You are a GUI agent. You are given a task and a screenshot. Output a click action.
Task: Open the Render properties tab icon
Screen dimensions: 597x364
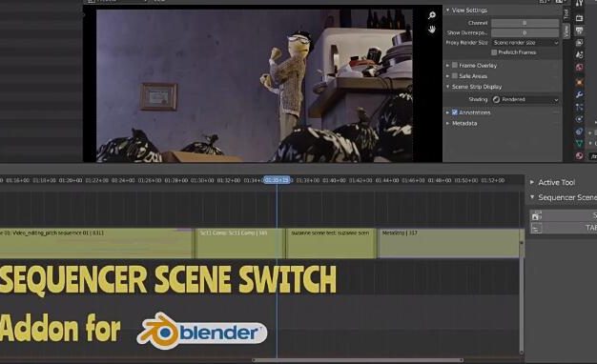coord(580,18)
